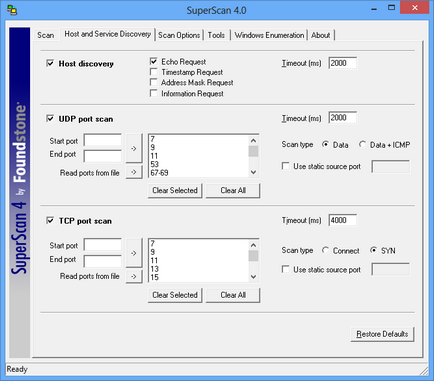This screenshot has height=381, width=434.
Task: Maximize the SuperScan window
Action: [x=392, y=7]
